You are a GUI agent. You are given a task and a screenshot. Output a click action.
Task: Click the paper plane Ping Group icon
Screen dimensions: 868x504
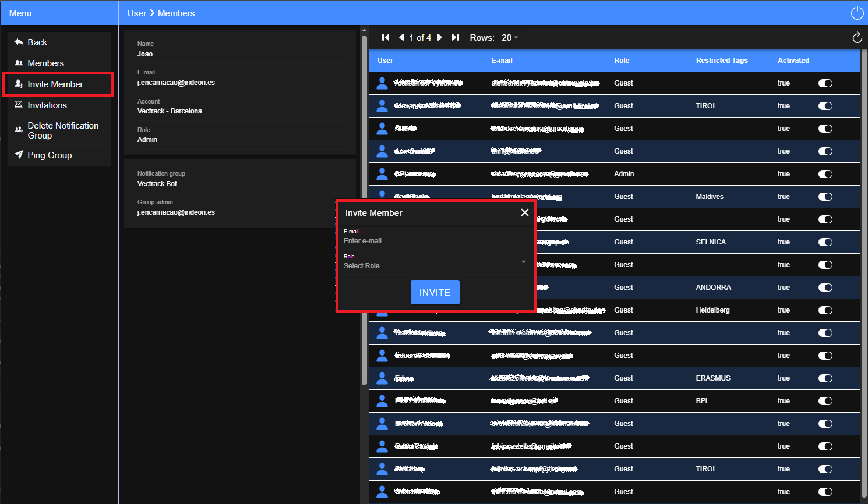19,155
